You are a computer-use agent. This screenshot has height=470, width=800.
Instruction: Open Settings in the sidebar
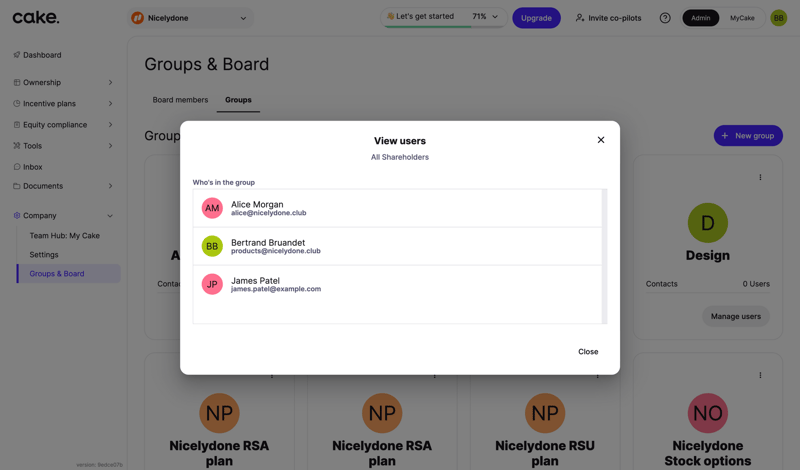[44, 255]
